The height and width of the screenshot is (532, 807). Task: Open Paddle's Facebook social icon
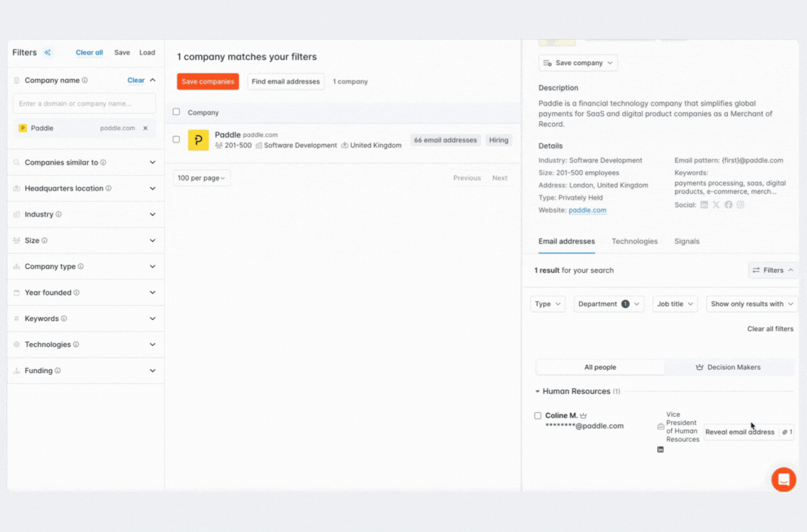[x=728, y=205]
